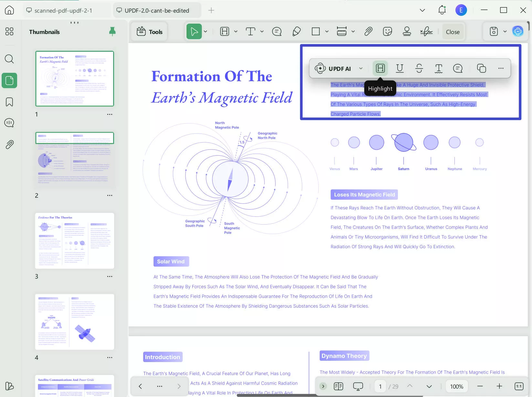The image size is (532, 397).
Task: Select page 3 thumbnail in the sidebar
Action: pos(74,241)
